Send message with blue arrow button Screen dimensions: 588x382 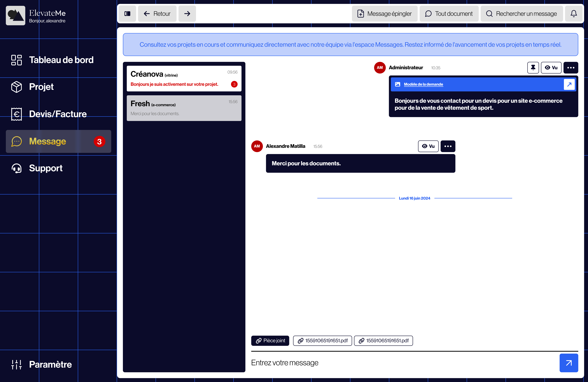[569, 363]
